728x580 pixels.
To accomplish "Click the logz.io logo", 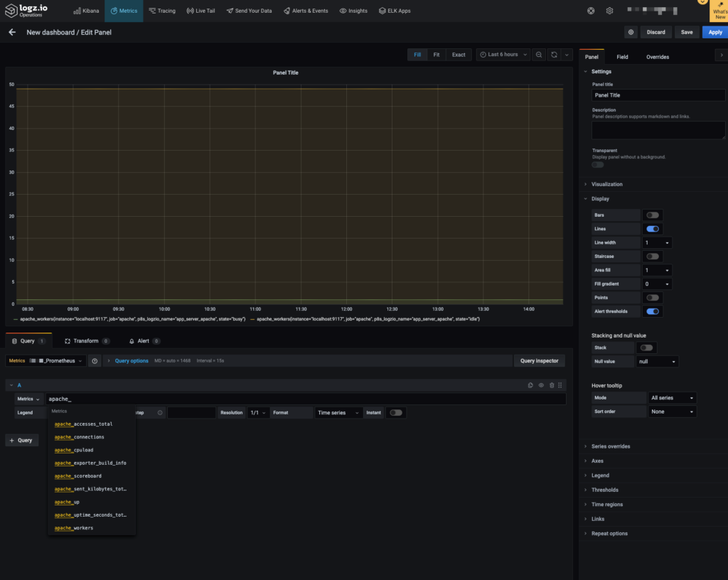I will (x=26, y=10).
